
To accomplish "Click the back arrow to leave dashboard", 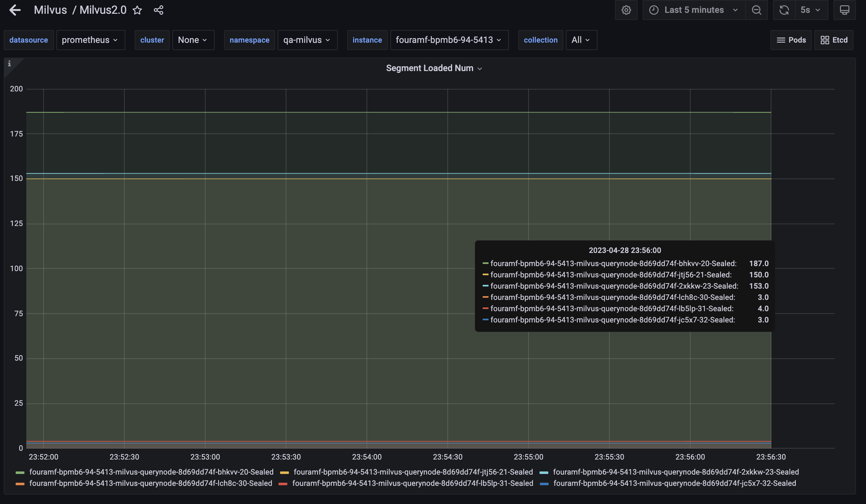I will pos(15,10).
